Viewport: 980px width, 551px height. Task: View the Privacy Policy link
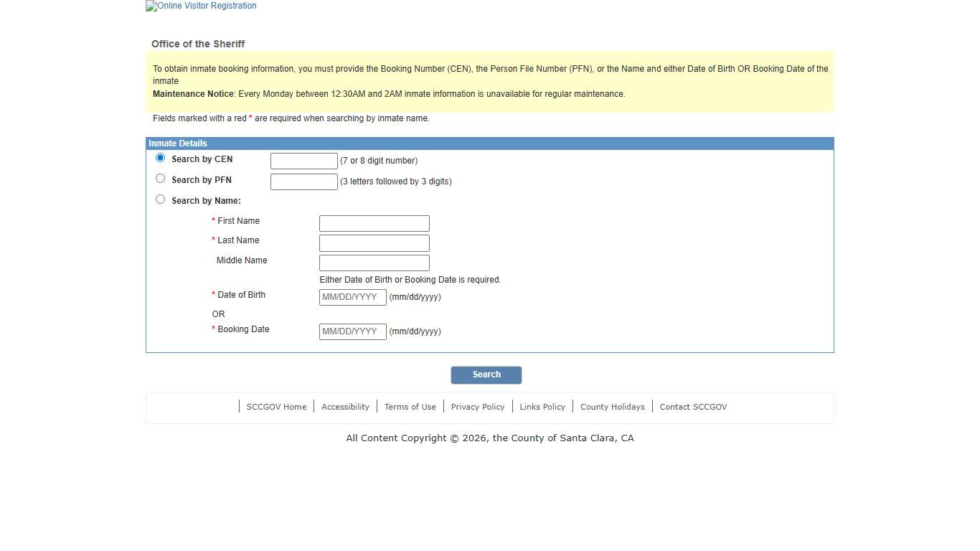[478, 407]
